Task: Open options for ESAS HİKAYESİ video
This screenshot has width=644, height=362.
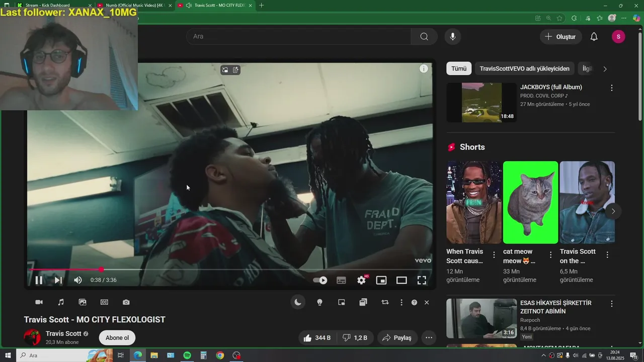Action: pos(612,304)
